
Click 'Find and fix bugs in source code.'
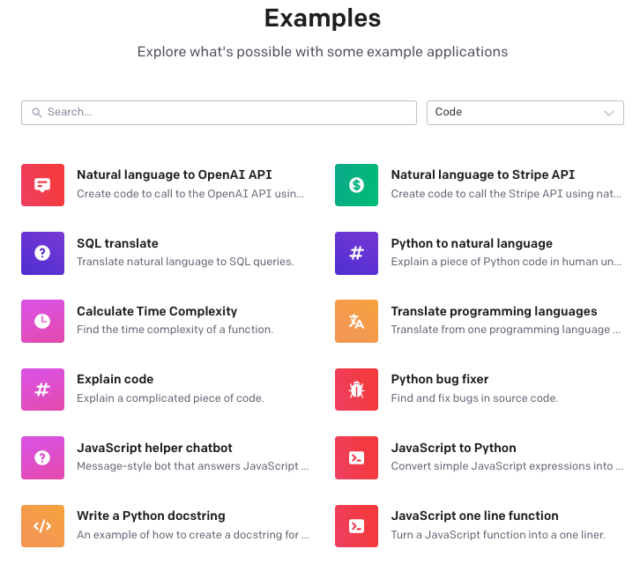point(474,398)
